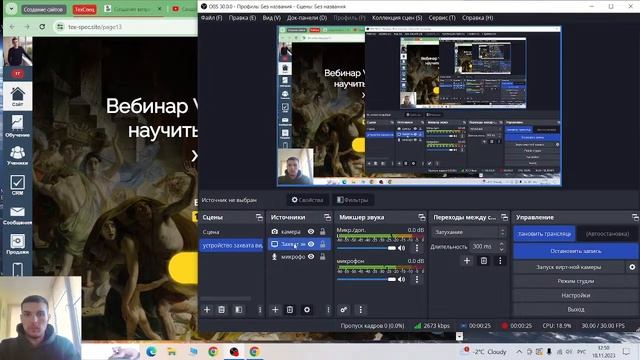
Task: Add a scene transition with plus icon
Action: click(467, 260)
